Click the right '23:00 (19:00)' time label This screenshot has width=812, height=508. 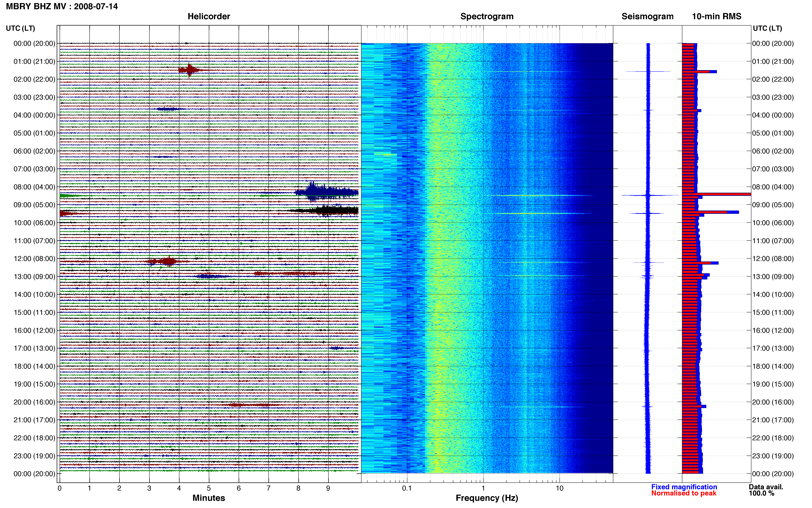click(x=773, y=456)
